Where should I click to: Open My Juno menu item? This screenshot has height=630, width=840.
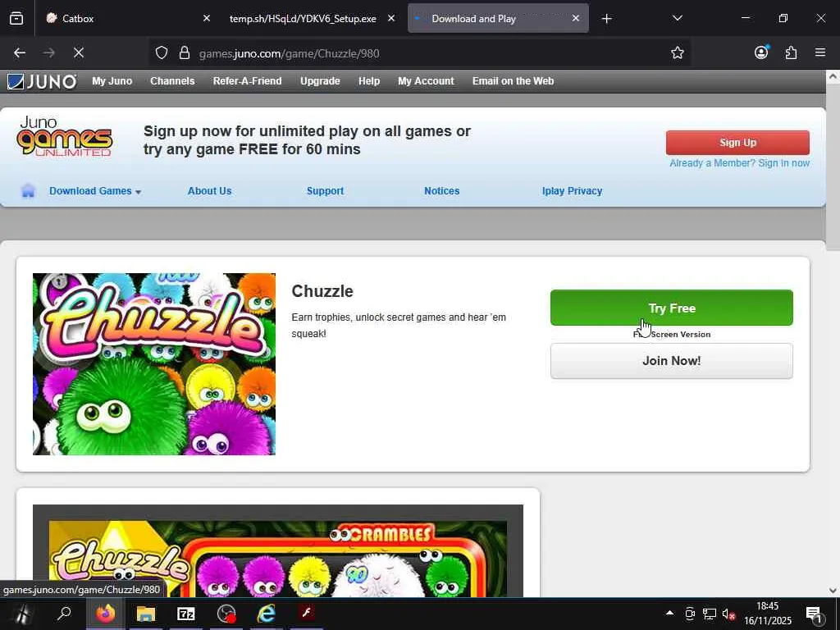[x=112, y=81]
